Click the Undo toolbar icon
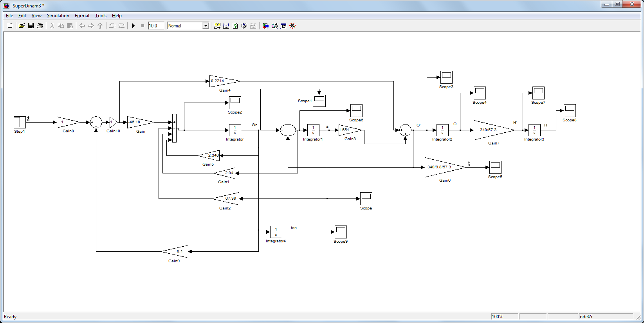 [112, 26]
